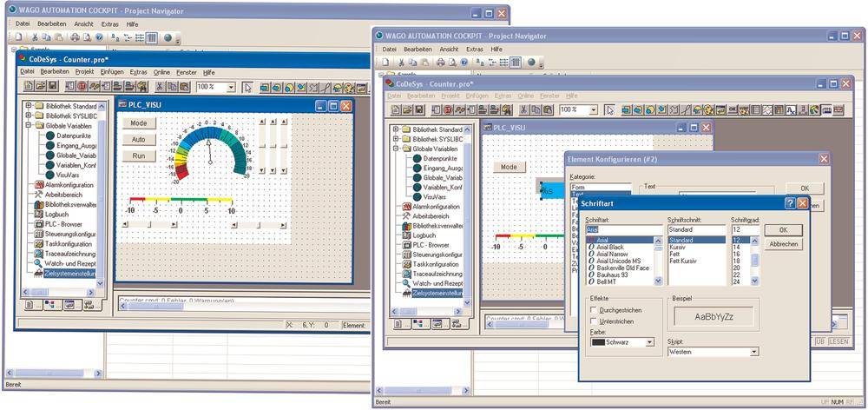Pick the Bar Display tool in CoDeSys toolbar
The image size is (868, 410).
click(826, 109)
